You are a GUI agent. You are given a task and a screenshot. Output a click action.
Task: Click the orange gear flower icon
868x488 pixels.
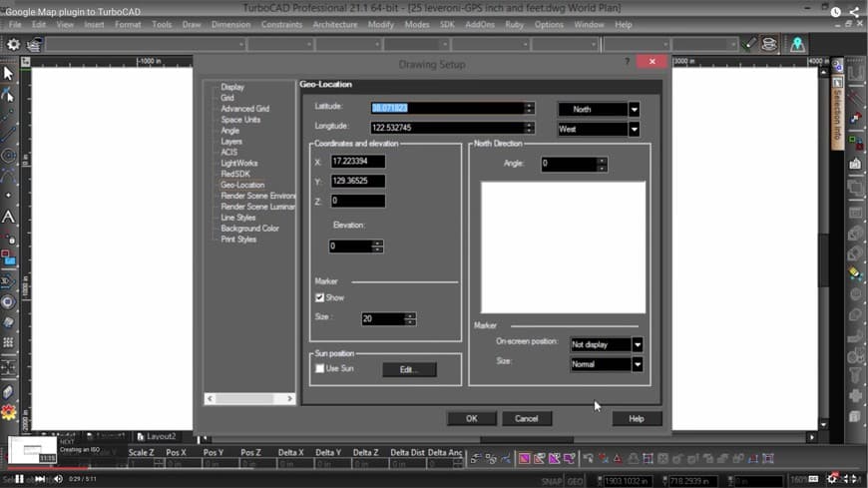(x=8, y=413)
